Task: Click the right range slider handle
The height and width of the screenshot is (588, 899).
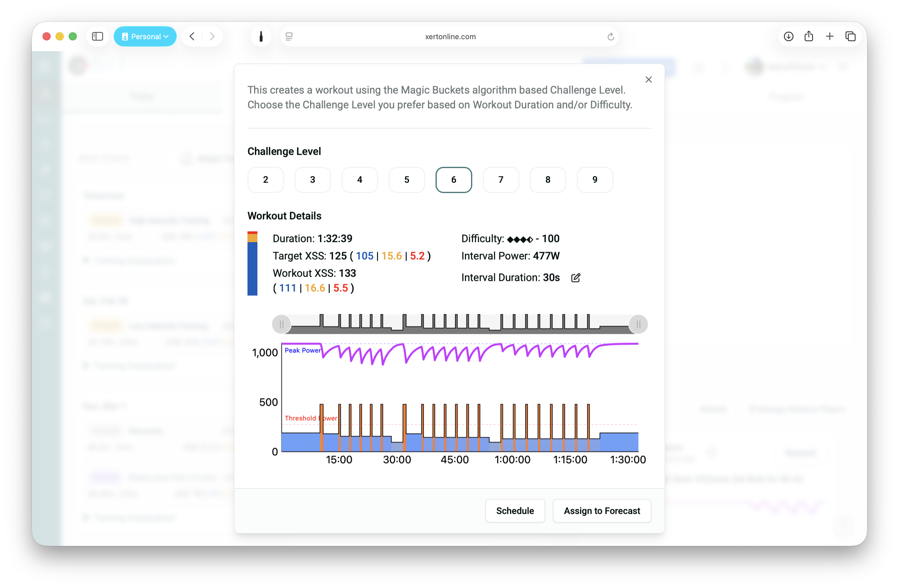Action: pyautogui.click(x=638, y=324)
